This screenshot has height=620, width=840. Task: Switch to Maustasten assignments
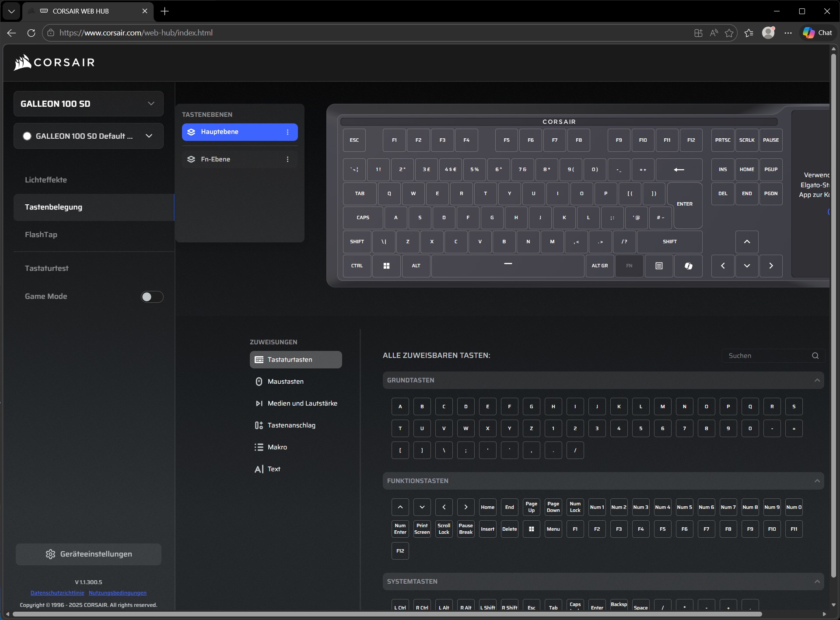pos(285,382)
